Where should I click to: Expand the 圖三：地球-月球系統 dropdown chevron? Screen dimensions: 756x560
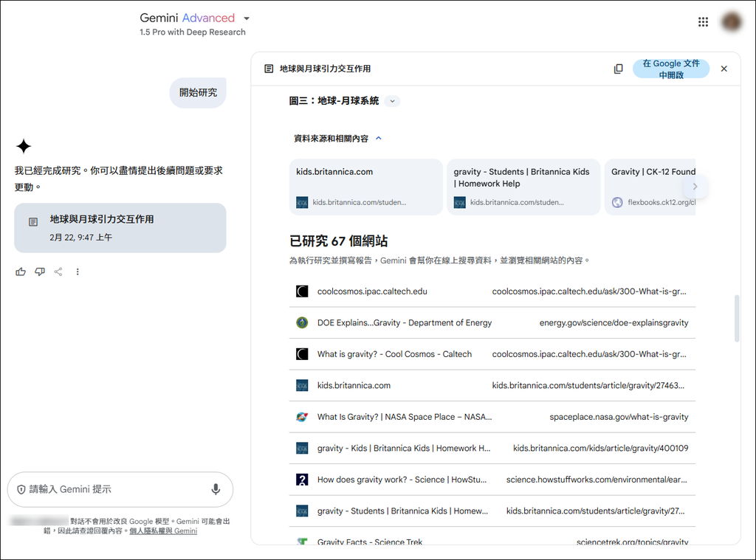(x=393, y=101)
